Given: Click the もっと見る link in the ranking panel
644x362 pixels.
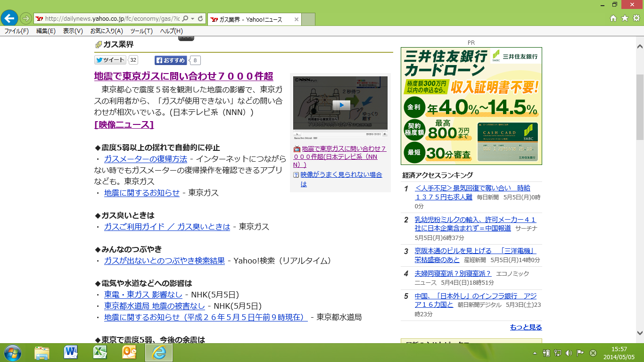Looking at the screenshot, I should [x=527, y=327].
